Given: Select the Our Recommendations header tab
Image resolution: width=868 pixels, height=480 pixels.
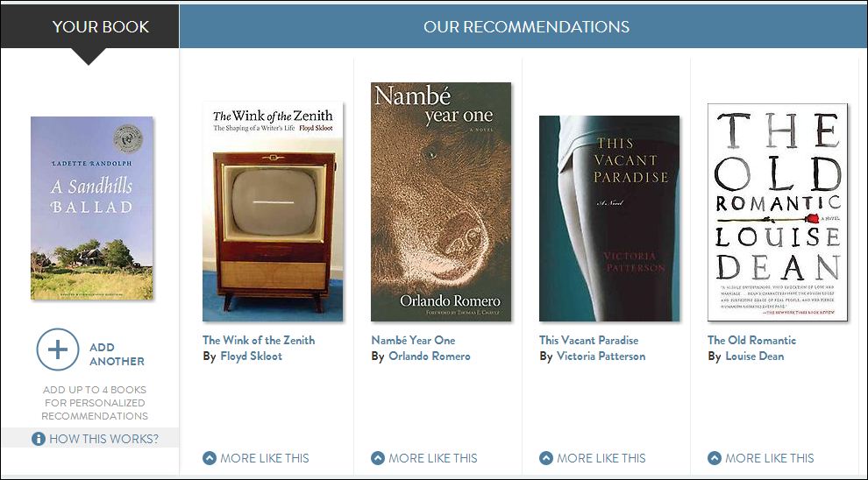Looking at the screenshot, I should coord(526,26).
